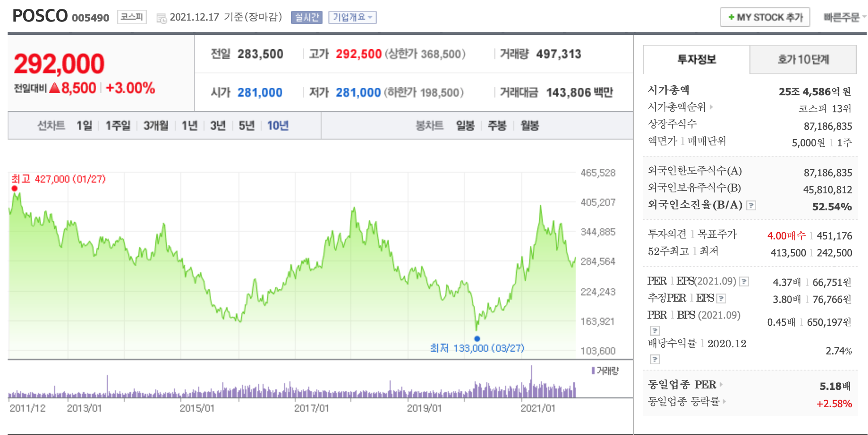Show the 주봉 candlestick chart
868x435 pixels.
[497, 126]
